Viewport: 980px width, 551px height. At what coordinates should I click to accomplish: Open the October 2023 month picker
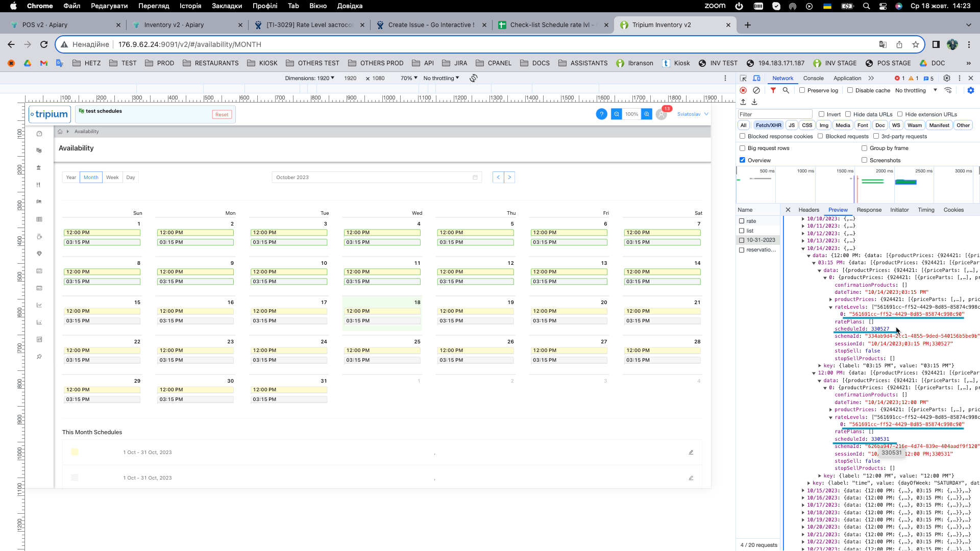click(x=377, y=178)
